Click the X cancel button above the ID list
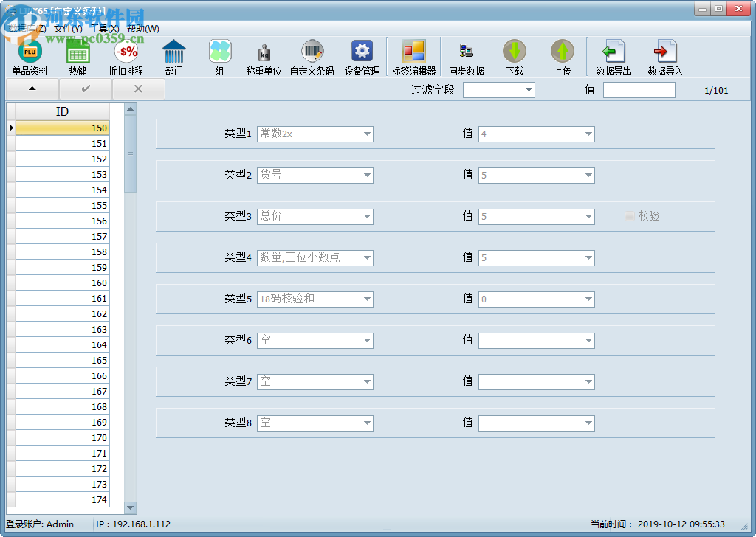 click(138, 89)
